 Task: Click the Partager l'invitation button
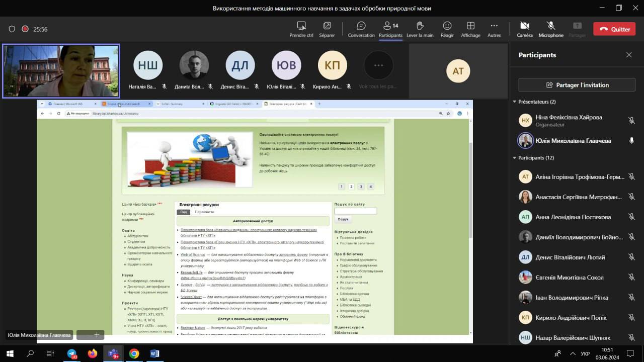pos(577,85)
